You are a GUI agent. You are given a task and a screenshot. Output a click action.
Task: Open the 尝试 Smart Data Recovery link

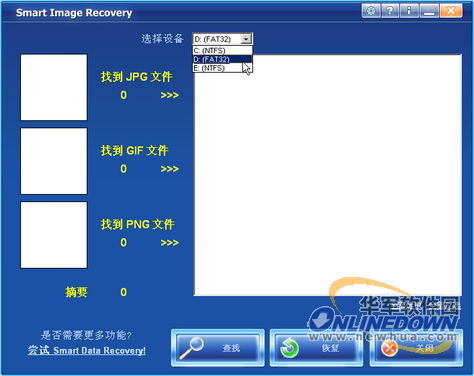[x=87, y=350]
